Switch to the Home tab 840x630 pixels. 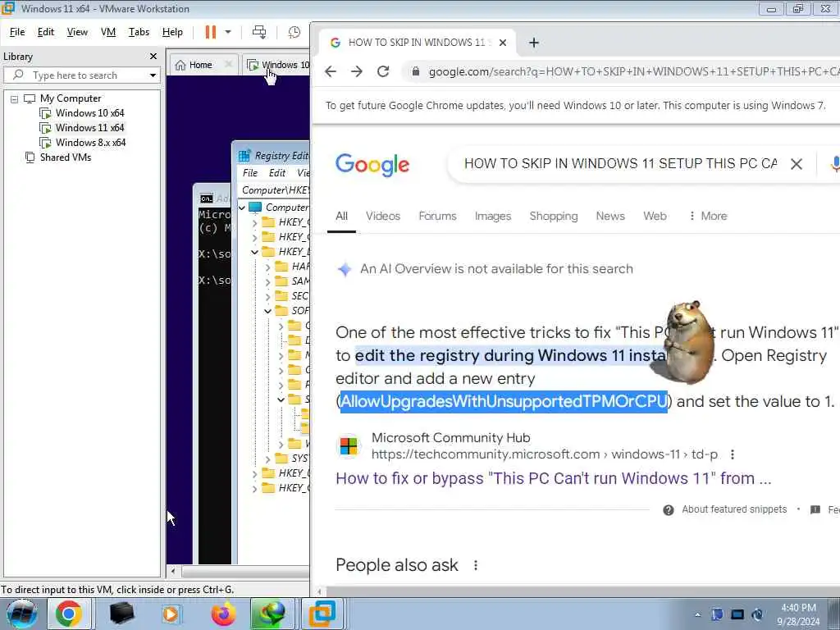point(194,65)
